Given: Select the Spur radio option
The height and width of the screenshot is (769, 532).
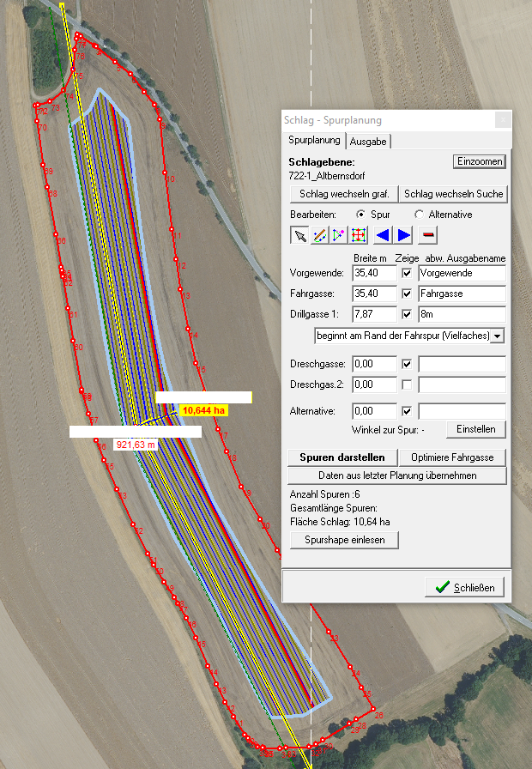Looking at the screenshot, I should tap(360, 214).
